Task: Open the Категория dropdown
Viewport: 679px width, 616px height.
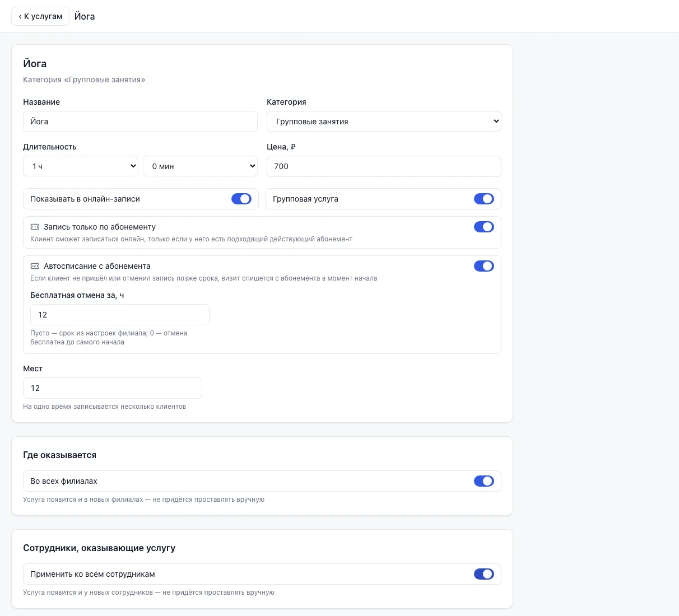Action: coord(384,122)
